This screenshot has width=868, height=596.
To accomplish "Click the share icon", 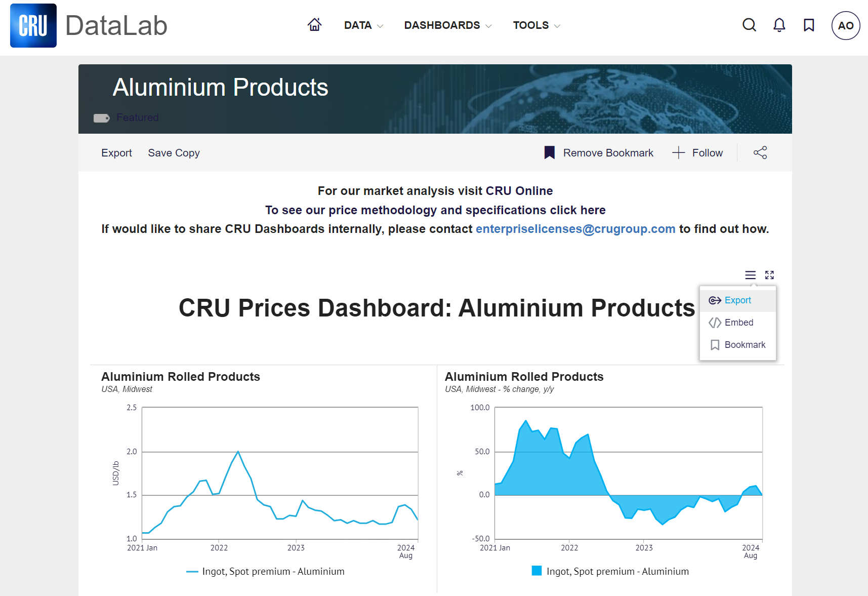I will click(x=760, y=153).
